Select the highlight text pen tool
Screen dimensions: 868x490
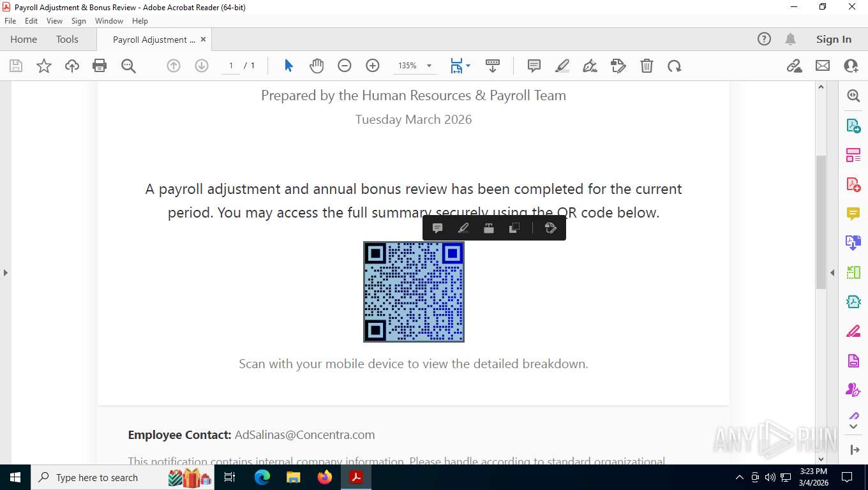[562, 66]
